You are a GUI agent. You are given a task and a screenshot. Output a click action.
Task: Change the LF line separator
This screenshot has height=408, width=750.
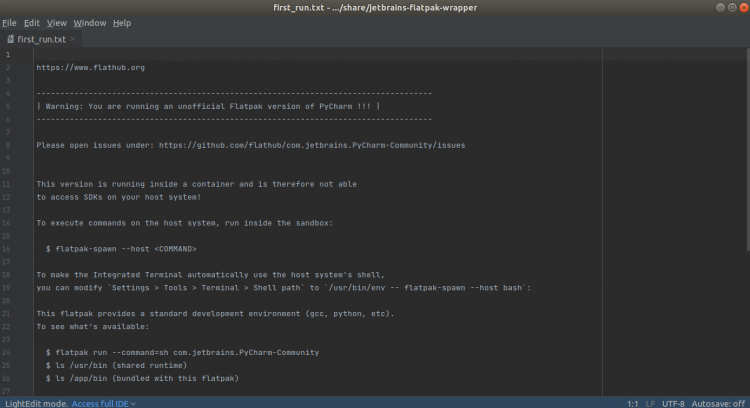click(x=650, y=404)
